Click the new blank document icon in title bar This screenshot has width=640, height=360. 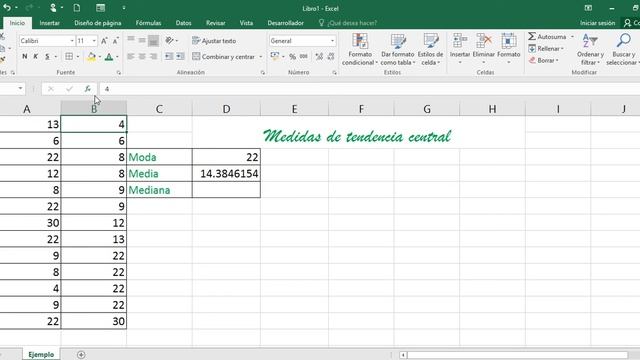(x=77, y=8)
